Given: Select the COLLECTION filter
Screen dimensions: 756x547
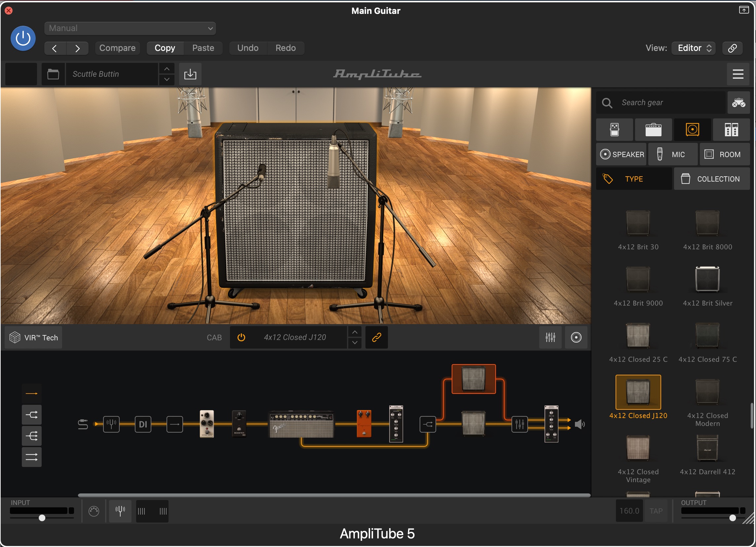Looking at the screenshot, I should pos(712,179).
